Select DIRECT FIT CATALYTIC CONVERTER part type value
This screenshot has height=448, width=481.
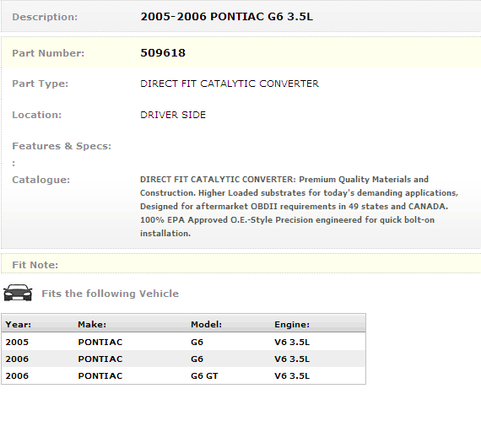pos(230,84)
